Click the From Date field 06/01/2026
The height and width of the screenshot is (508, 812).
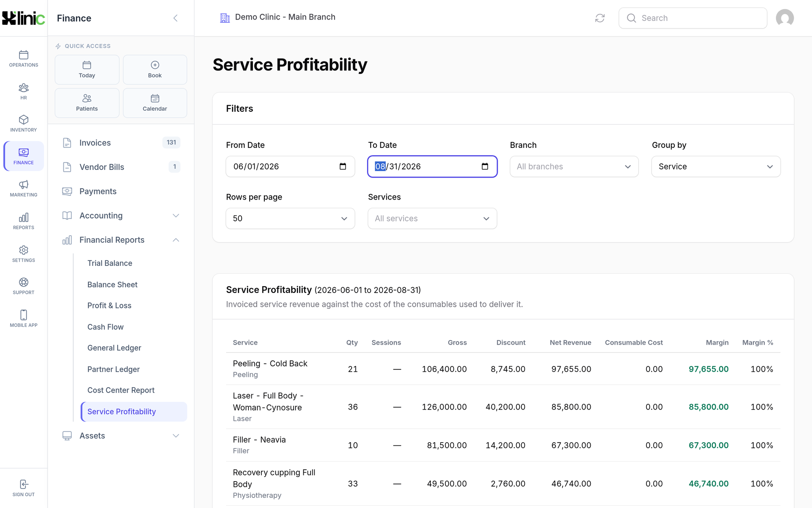point(290,167)
